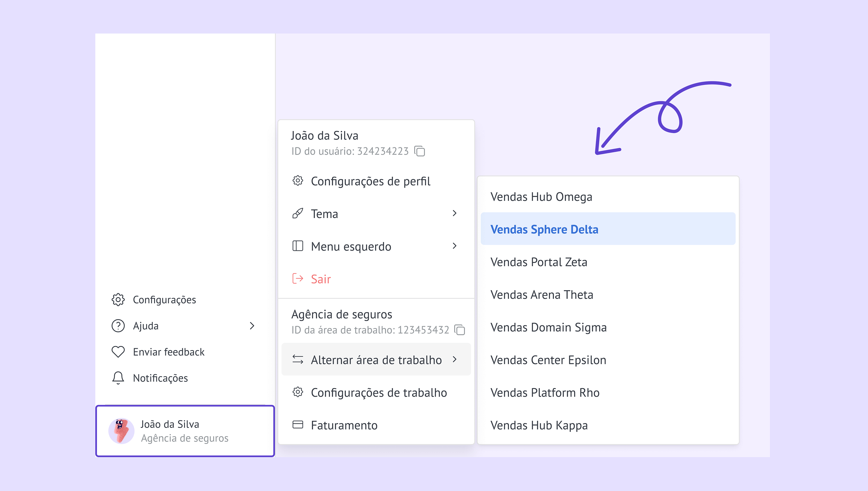Click the profile settings gear icon
Image resolution: width=868 pixels, height=491 pixels.
tap(298, 181)
